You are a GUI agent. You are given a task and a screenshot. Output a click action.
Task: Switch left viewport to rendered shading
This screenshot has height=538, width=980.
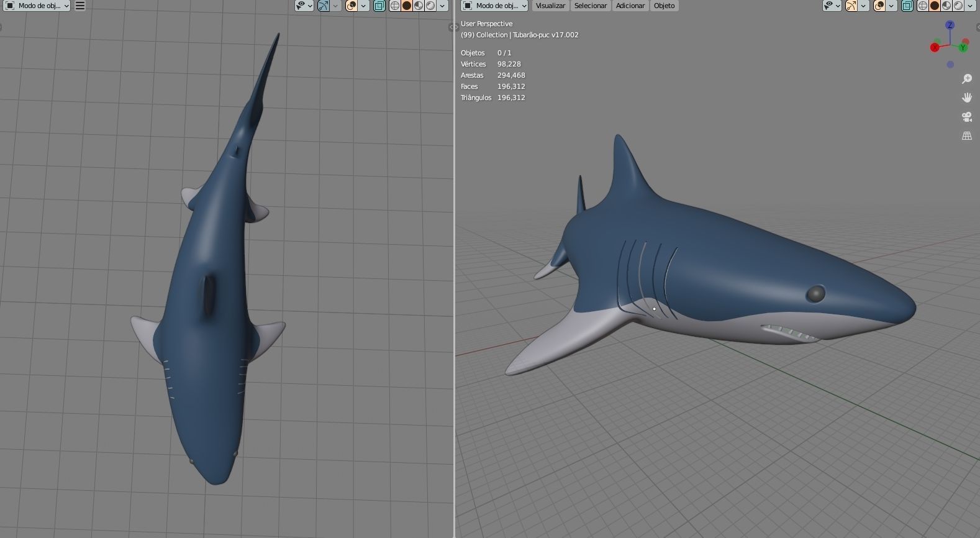pyautogui.click(x=430, y=6)
